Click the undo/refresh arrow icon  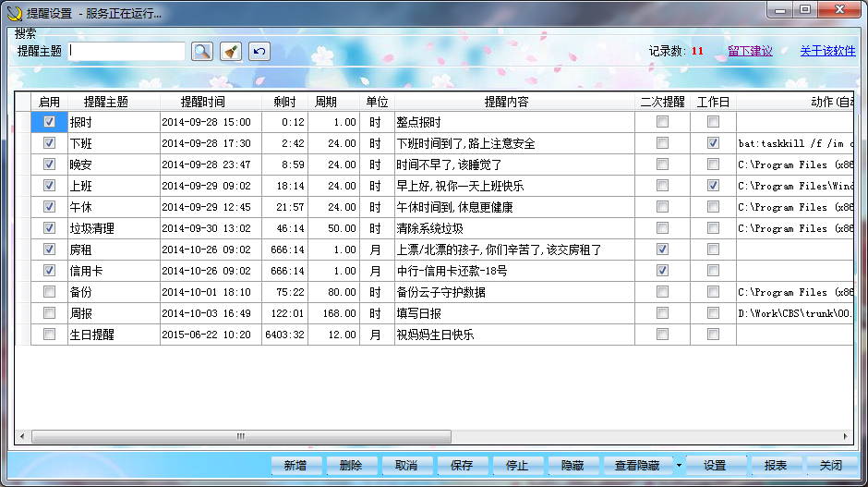pyautogui.click(x=259, y=51)
